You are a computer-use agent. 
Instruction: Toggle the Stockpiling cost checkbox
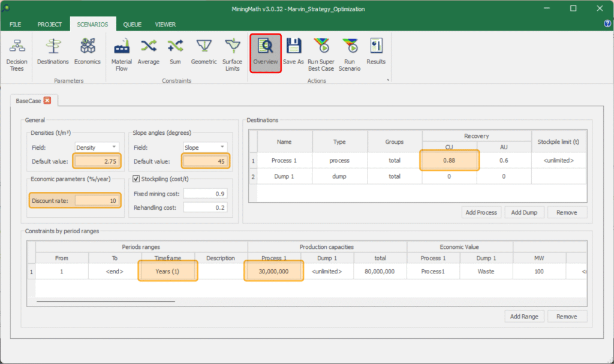[x=136, y=179]
